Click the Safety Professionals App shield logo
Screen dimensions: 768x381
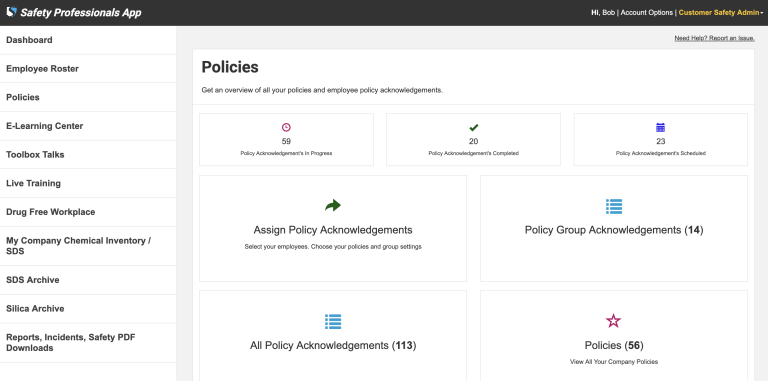point(11,12)
